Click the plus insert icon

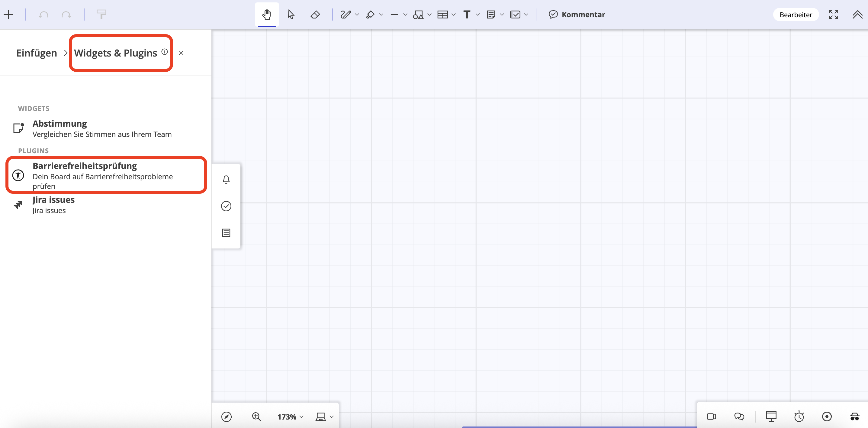click(8, 15)
